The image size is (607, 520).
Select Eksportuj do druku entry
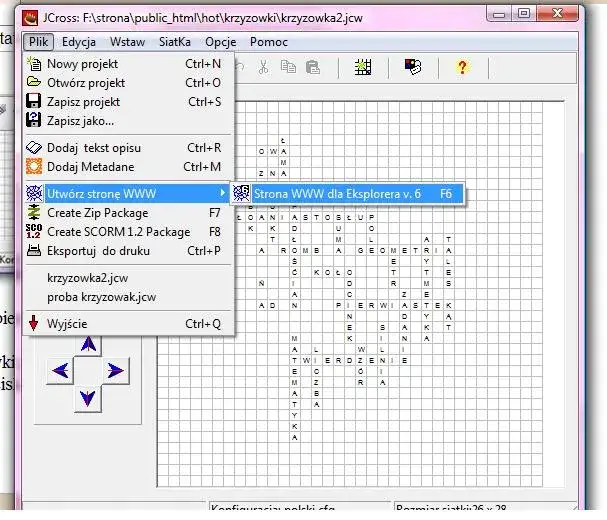[128, 251]
